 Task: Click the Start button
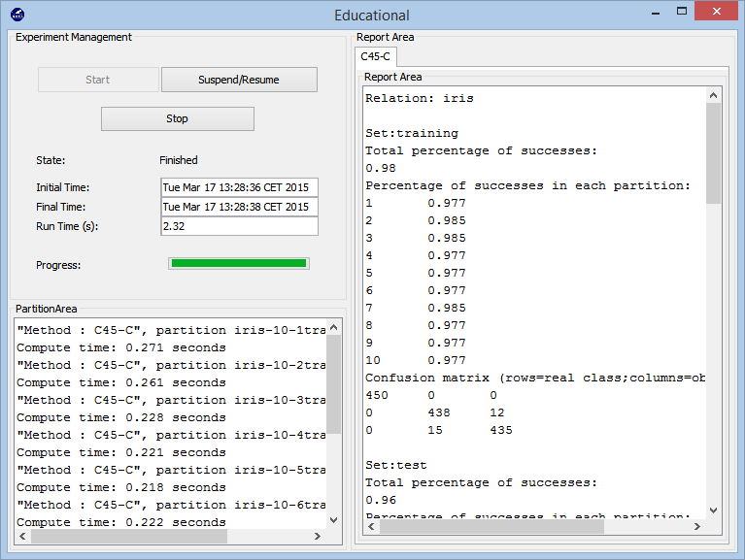(98, 80)
